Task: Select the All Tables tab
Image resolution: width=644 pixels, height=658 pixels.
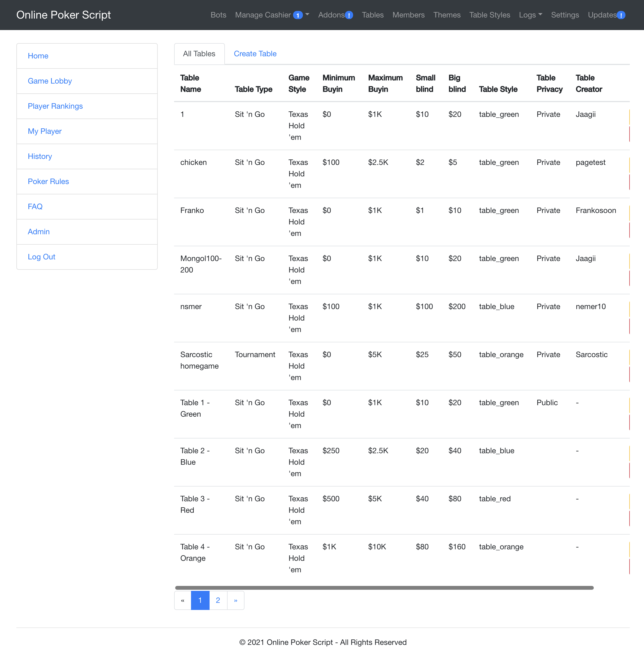Action: pos(199,54)
